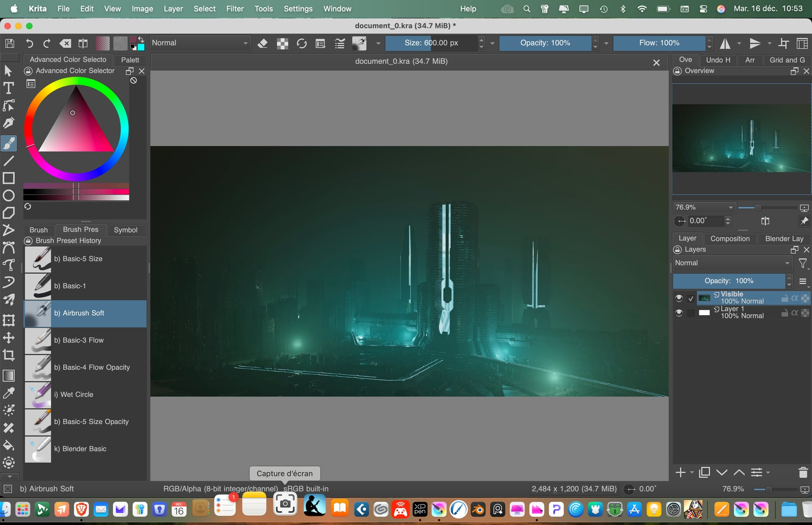
Task: Hide the Visible layer
Action: click(x=679, y=298)
